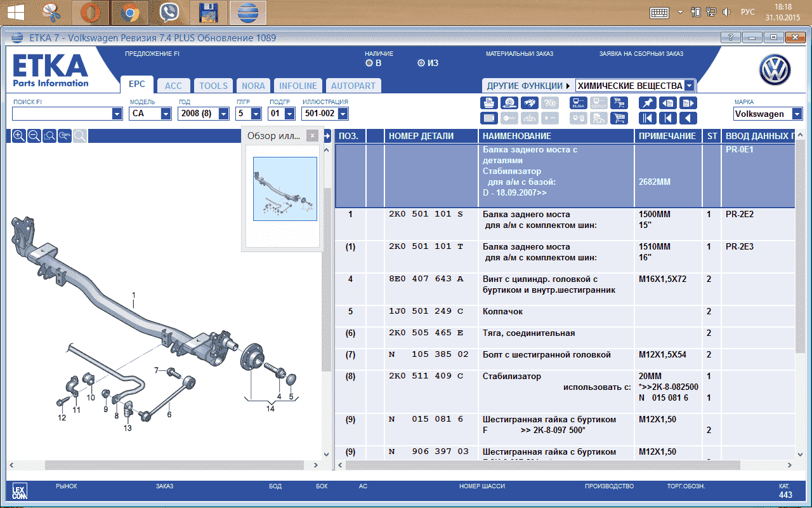Go to previous illustration page icon
The image size is (812, 508).
point(668,103)
